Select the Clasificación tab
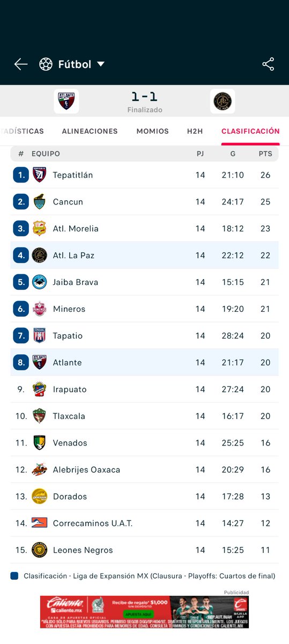 point(250,131)
